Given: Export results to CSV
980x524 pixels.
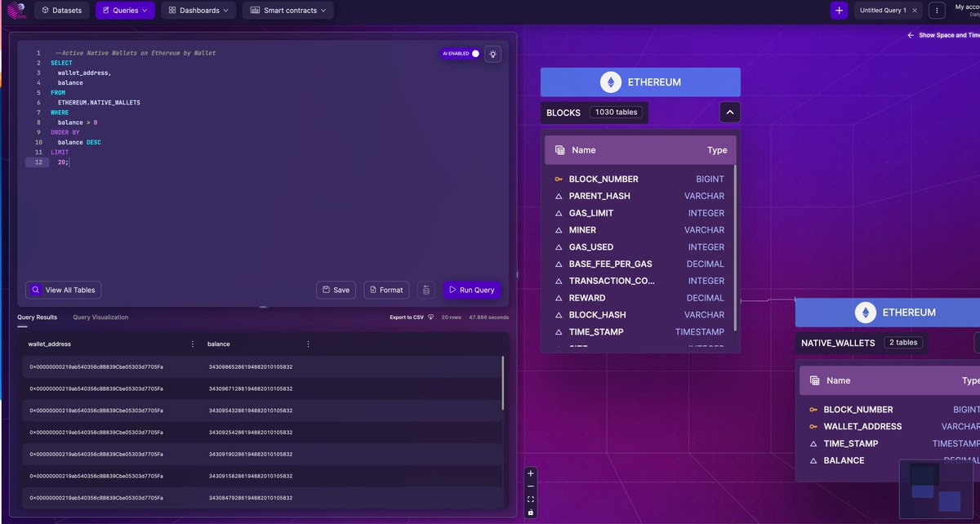Looking at the screenshot, I should click(x=411, y=318).
